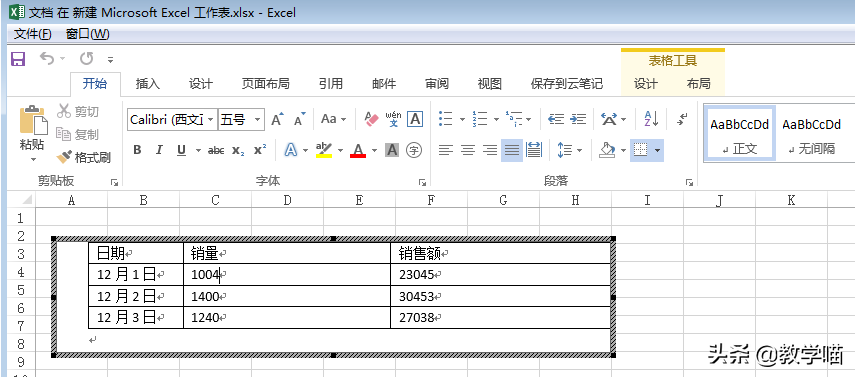
Task: Apply the 正文 style
Action: tap(739, 134)
